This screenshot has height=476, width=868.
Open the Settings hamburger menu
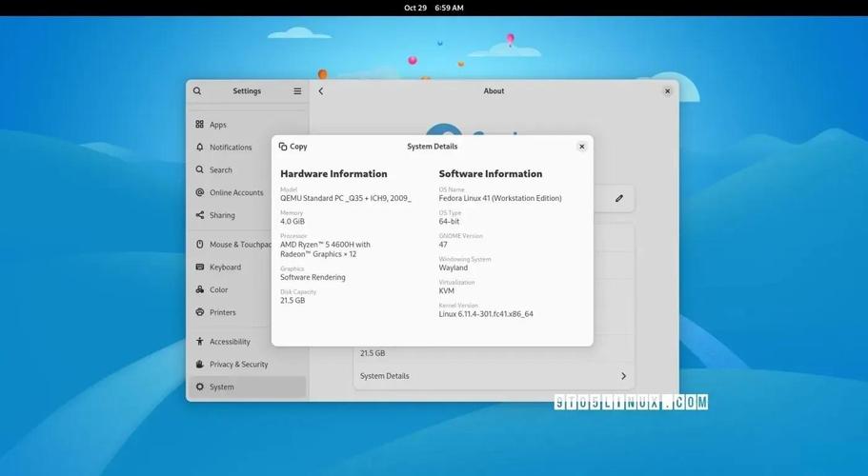point(297,90)
